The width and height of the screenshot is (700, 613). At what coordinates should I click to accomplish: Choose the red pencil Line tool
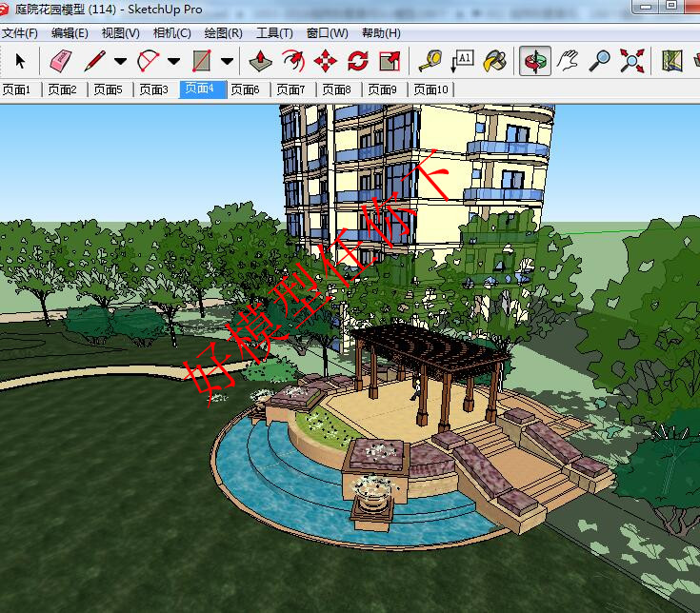click(94, 61)
